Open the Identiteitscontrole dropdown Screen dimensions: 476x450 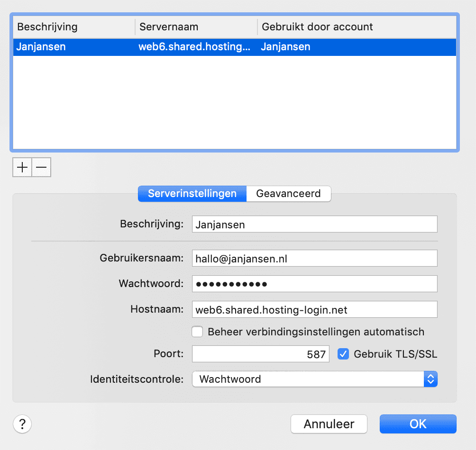click(314, 379)
